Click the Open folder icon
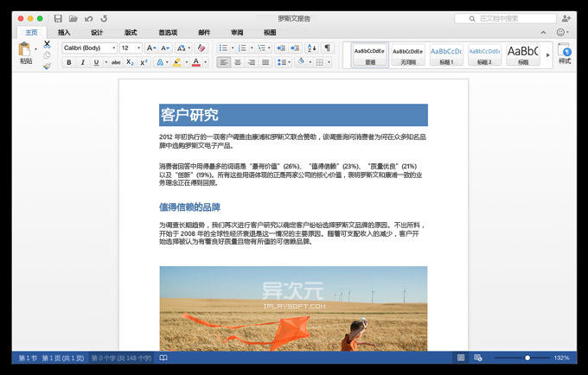588x375 pixels. 73,18
